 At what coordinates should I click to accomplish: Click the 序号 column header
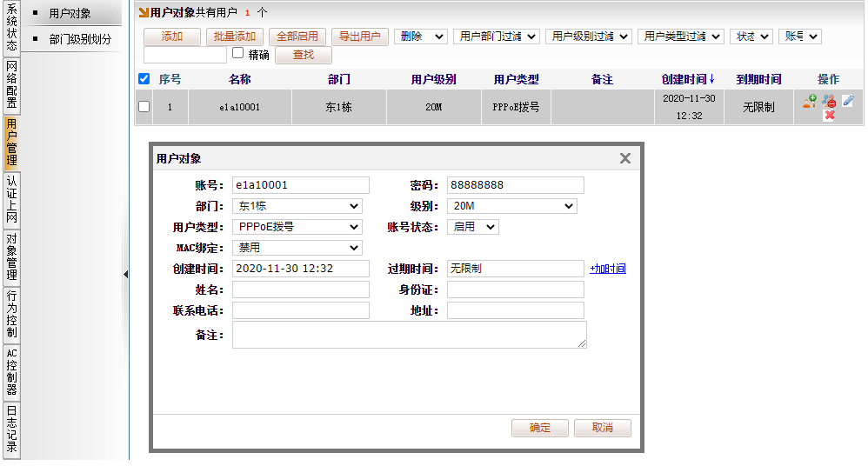pyautogui.click(x=170, y=79)
